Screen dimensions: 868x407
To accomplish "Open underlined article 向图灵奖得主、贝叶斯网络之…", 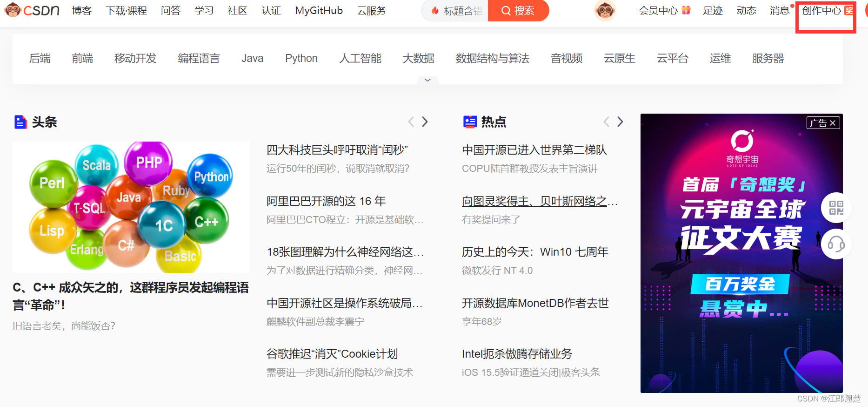I will [x=540, y=201].
